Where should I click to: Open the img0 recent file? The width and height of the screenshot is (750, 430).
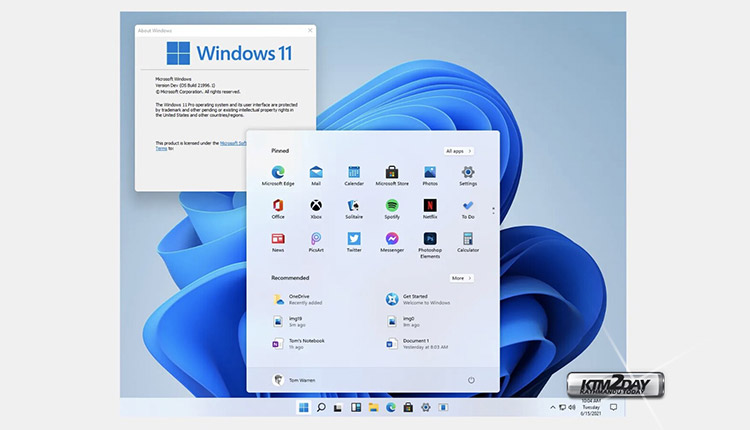[403, 321]
